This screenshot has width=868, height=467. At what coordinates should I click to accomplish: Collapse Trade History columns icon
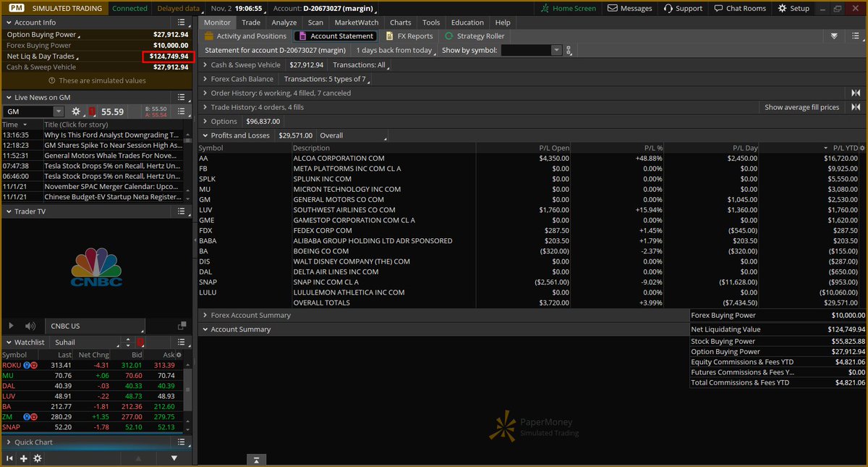(856, 107)
